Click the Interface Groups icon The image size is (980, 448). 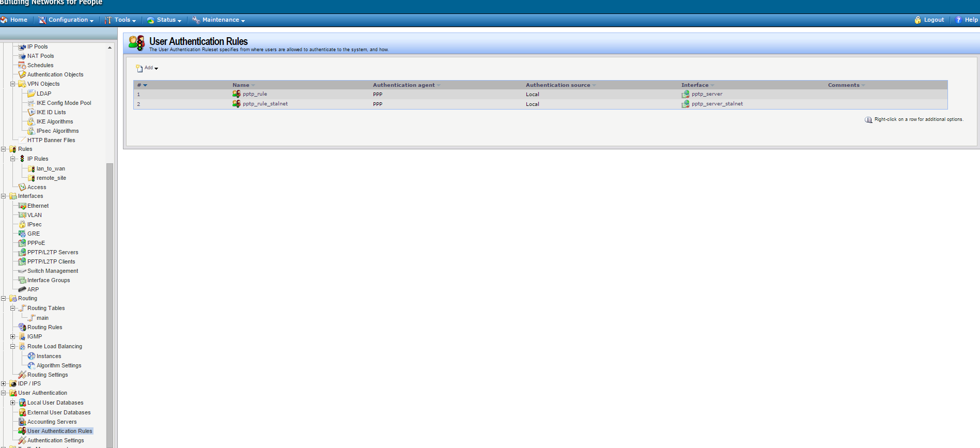coord(22,280)
